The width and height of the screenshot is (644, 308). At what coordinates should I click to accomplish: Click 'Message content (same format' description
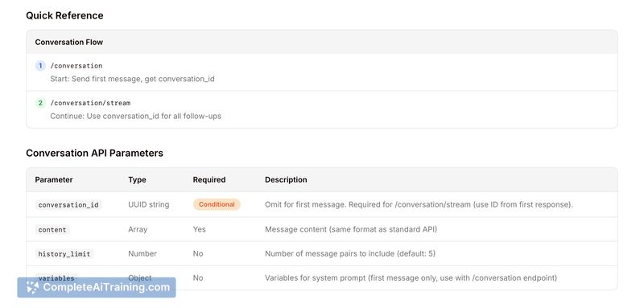tap(351, 229)
